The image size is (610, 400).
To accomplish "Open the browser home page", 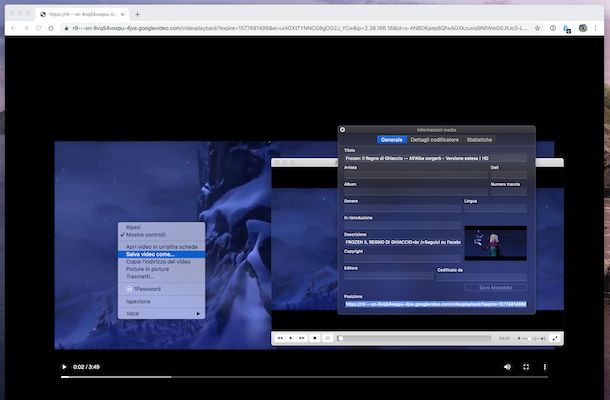I will point(51,28).
